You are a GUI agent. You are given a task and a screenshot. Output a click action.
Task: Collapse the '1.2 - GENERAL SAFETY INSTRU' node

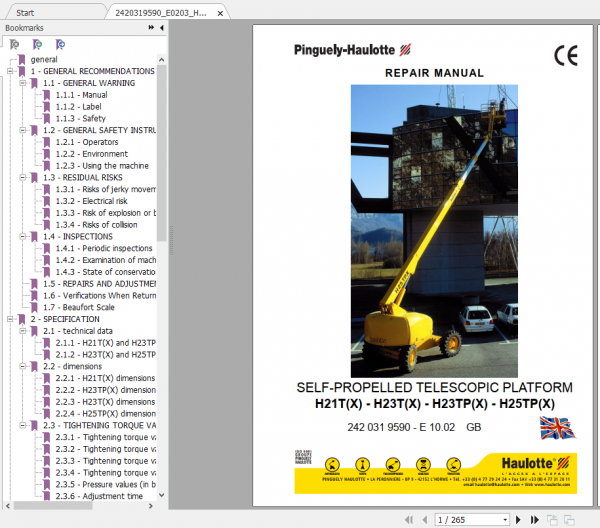(23, 130)
